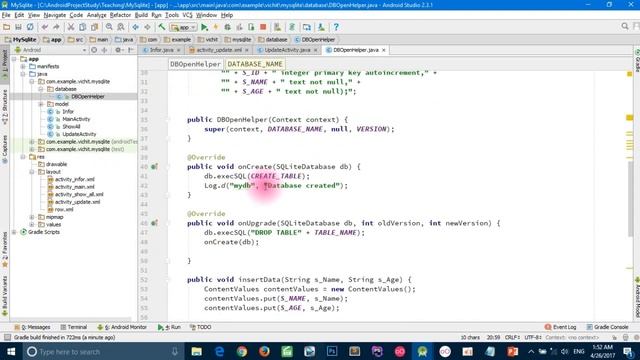Click the Make Project hammer icon

click(162, 27)
